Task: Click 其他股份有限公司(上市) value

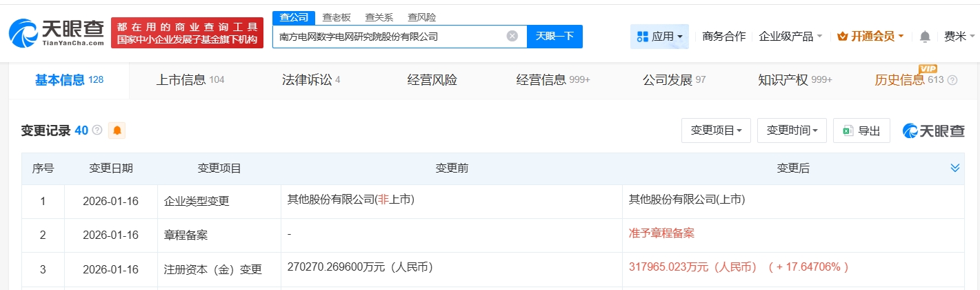Action: click(x=687, y=200)
